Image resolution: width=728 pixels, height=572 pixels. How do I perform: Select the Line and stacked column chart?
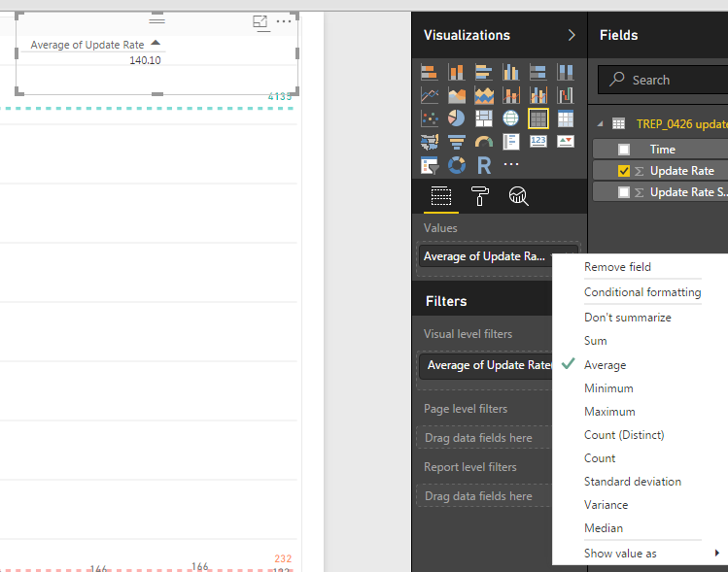tap(510, 95)
